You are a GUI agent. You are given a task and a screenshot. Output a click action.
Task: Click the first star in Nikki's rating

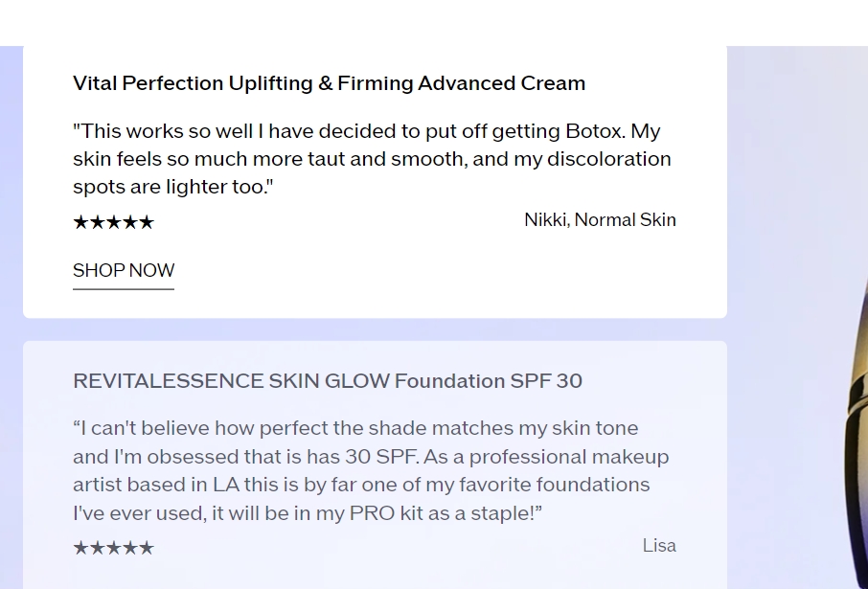pyautogui.click(x=80, y=222)
